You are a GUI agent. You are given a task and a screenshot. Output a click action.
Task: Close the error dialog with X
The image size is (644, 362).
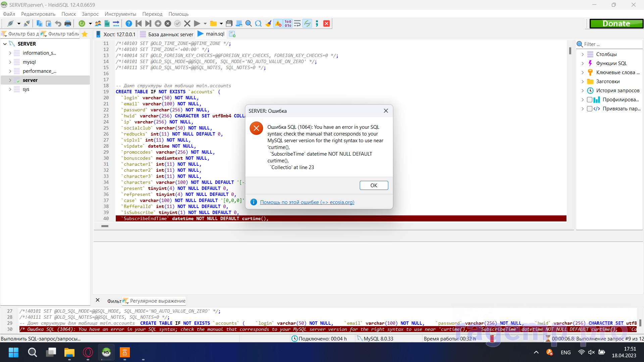(x=386, y=111)
